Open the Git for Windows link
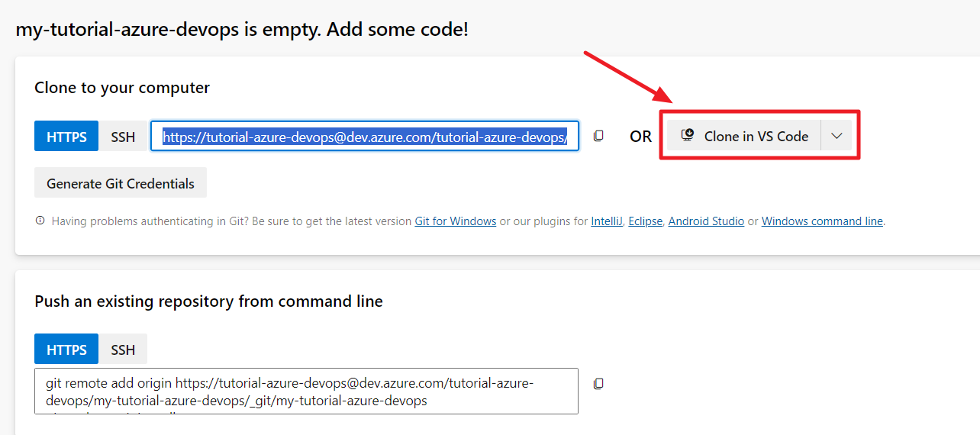The width and height of the screenshot is (980, 435). point(456,221)
